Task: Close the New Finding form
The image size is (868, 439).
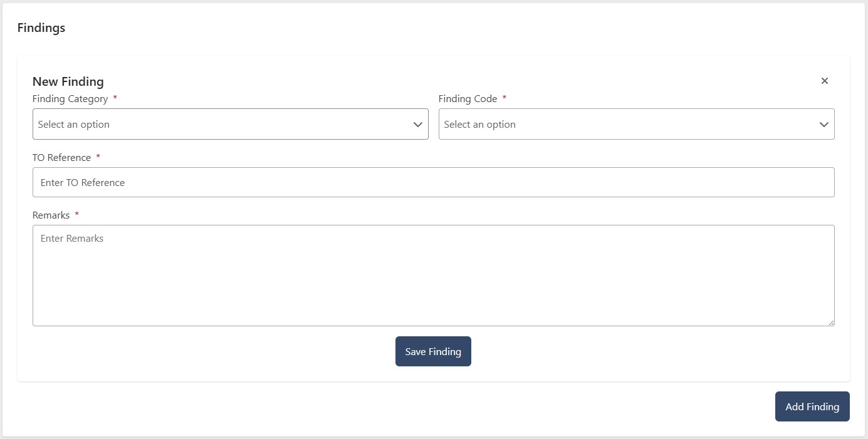Action: (x=825, y=81)
